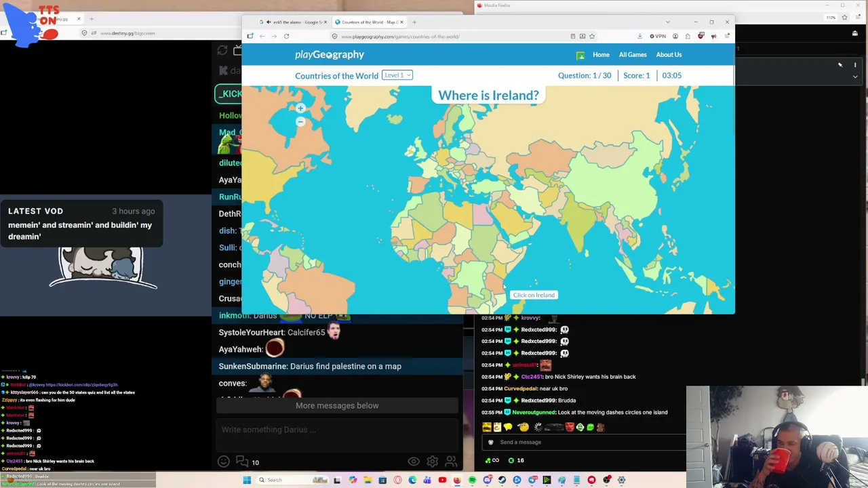Open All Games page
The width and height of the screenshot is (868, 488).
(633, 55)
